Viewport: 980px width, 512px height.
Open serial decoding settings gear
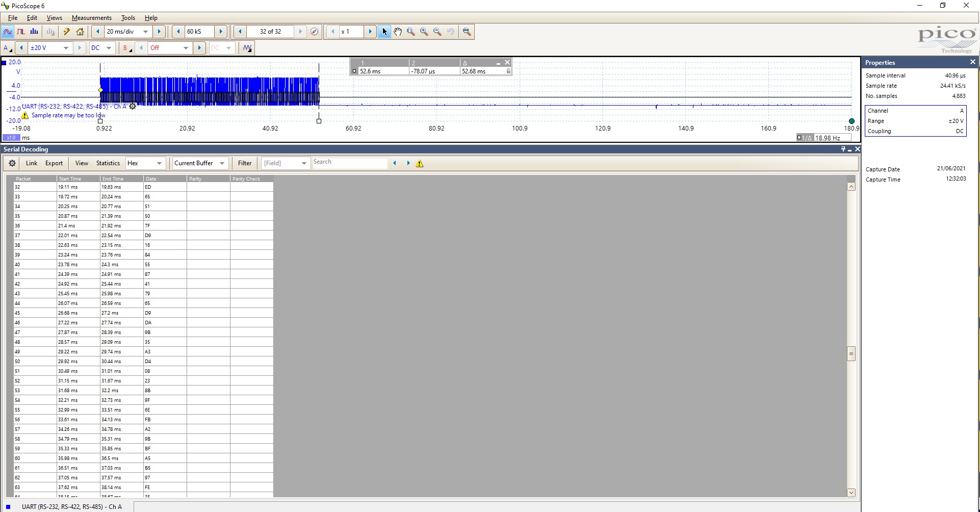point(12,163)
